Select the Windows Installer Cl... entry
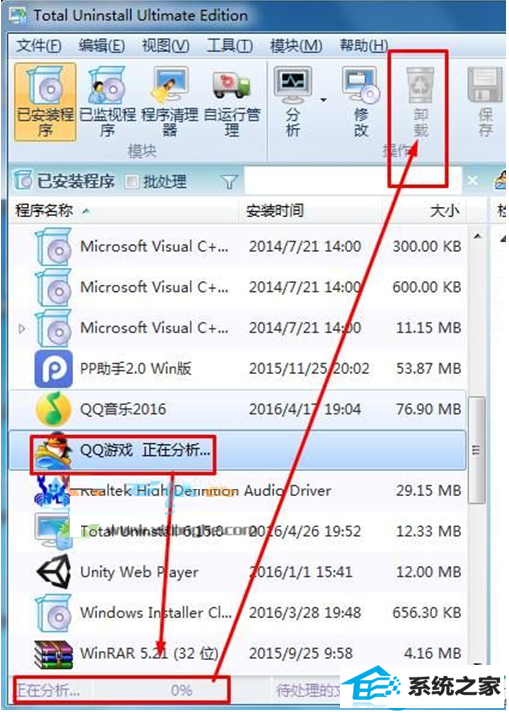This screenshot has height=713, width=509. point(239,613)
